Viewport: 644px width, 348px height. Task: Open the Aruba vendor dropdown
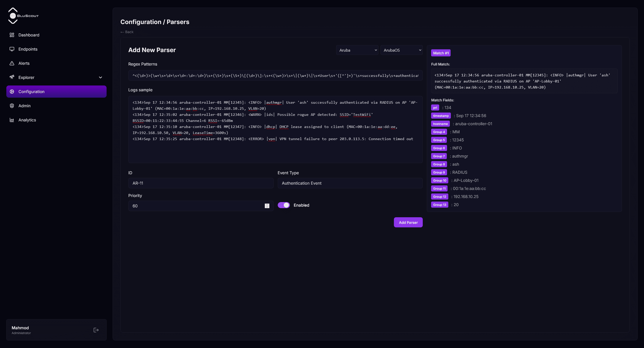[x=357, y=50]
